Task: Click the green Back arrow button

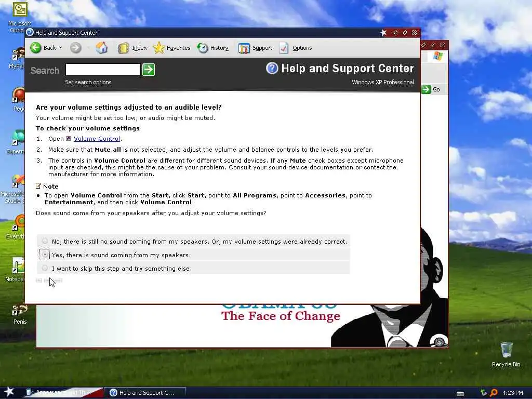Action: [x=36, y=48]
